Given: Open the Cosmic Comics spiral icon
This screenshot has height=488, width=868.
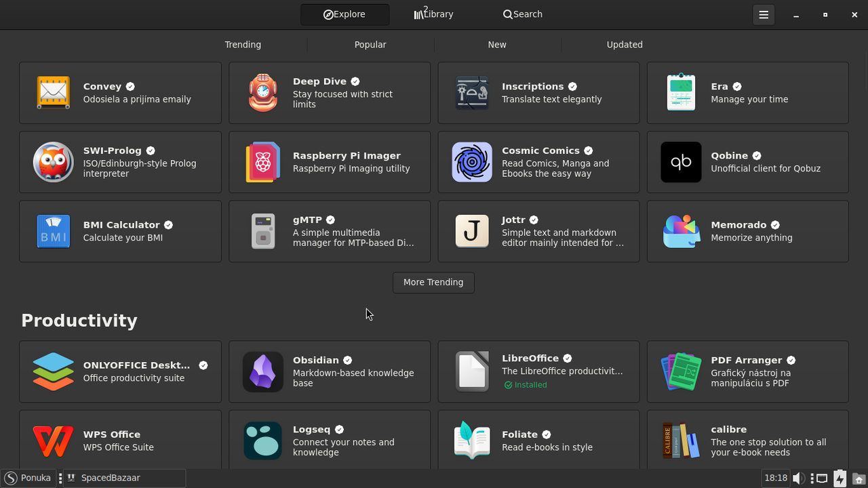Looking at the screenshot, I should point(472,162).
